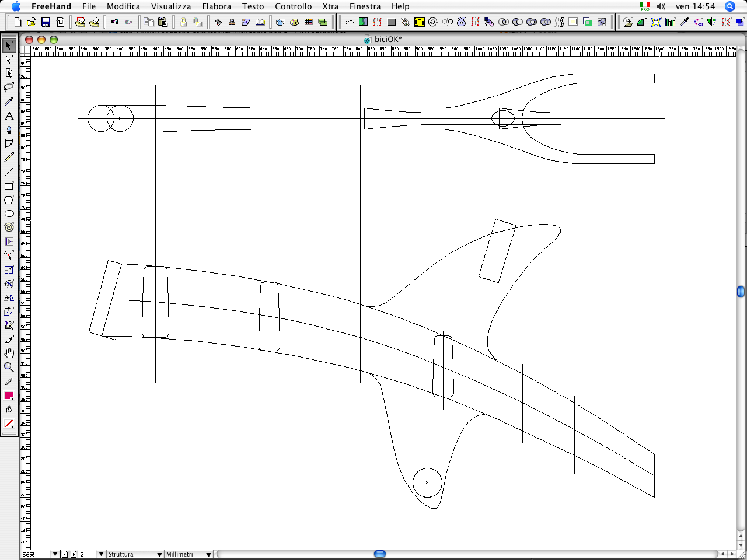
Task: Open the Millimetri units dropdown
Action: pyautogui.click(x=189, y=554)
